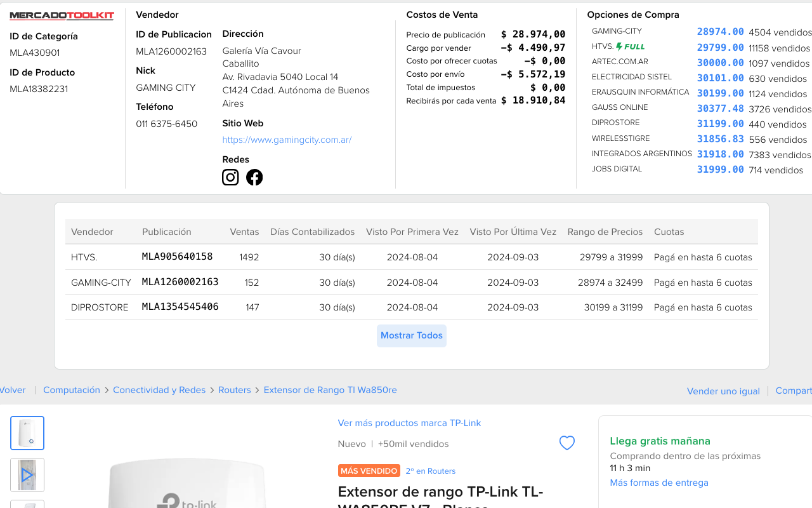Click the MercadoToolkit logo

click(x=62, y=16)
